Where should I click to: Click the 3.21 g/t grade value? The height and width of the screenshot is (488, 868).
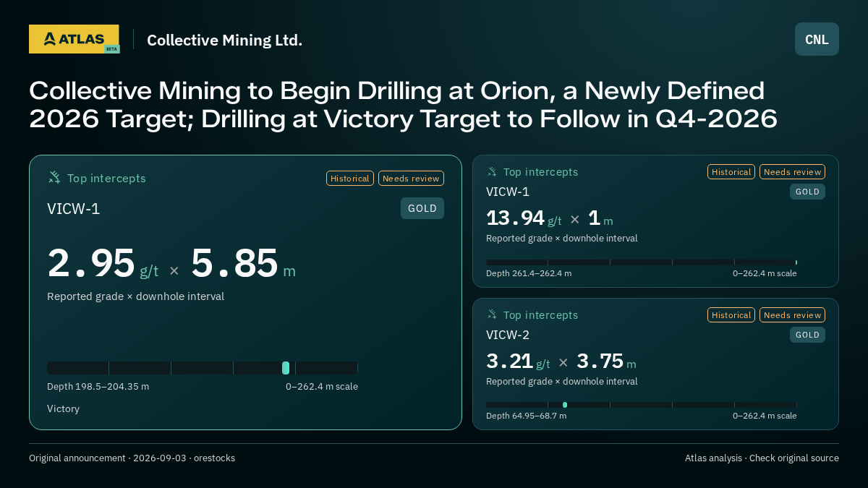[x=518, y=361]
